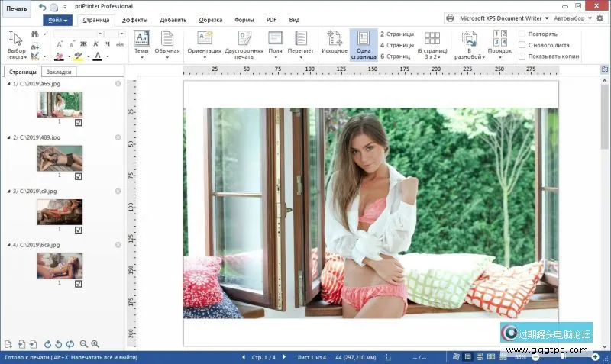Decrease font size with smaller A icon
Image resolution: width=611 pixels, height=364 pixels.
(71, 45)
